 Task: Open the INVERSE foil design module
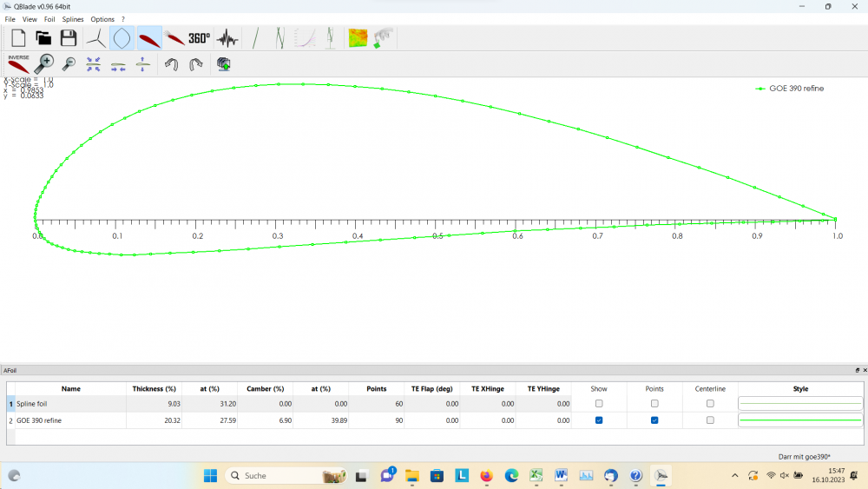click(x=18, y=63)
